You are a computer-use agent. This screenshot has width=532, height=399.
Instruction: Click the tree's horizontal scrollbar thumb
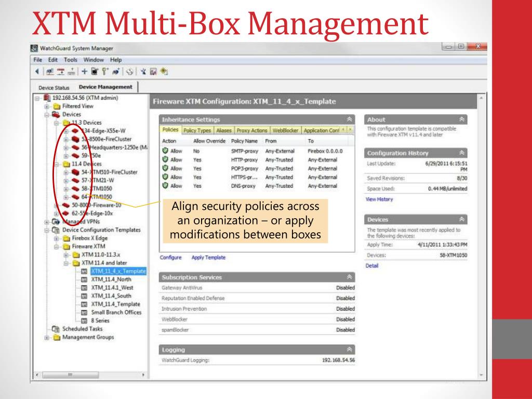[71, 375]
